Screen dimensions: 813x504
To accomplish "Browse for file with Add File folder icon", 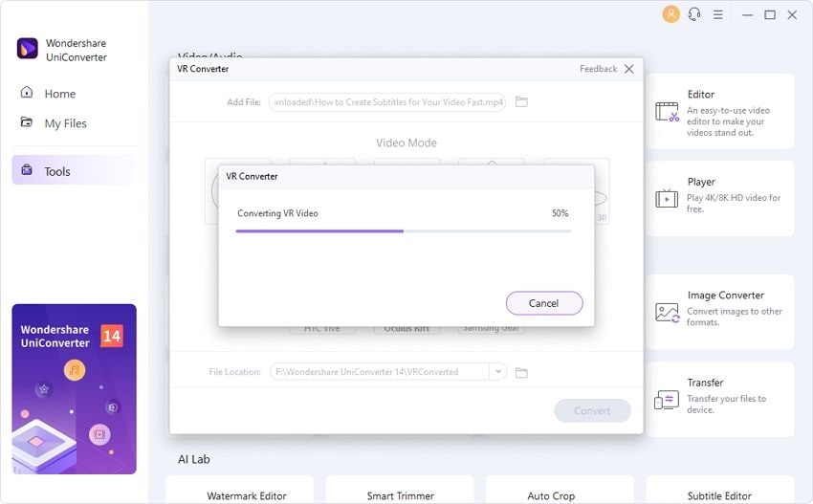I will (x=521, y=101).
